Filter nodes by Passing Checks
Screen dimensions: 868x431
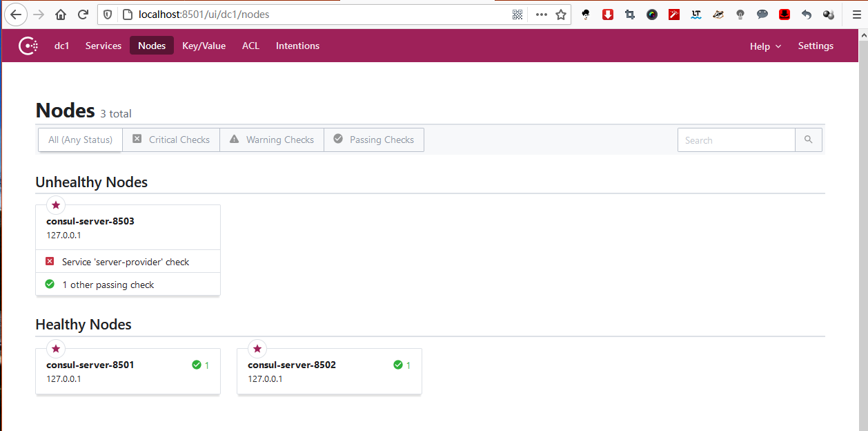pos(374,140)
